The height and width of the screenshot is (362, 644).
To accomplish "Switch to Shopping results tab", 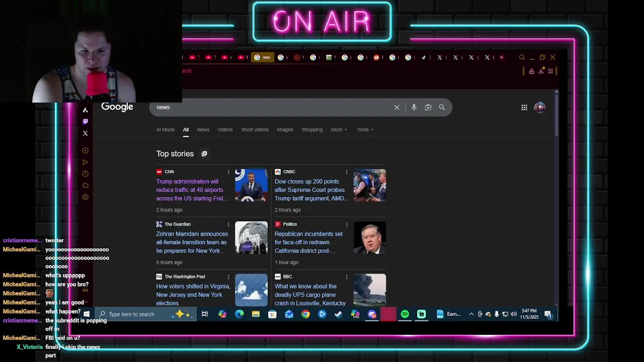I will click(312, 130).
